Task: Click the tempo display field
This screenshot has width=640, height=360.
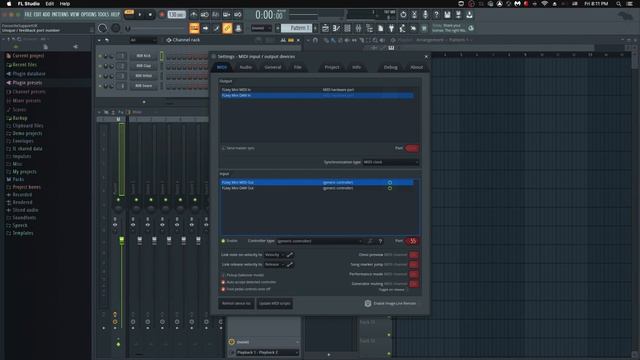Action: (x=176, y=15)
